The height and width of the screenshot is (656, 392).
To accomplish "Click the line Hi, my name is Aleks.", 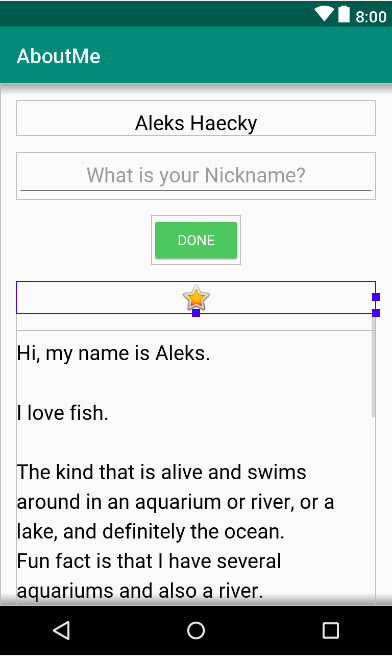I will coord(113,354).
